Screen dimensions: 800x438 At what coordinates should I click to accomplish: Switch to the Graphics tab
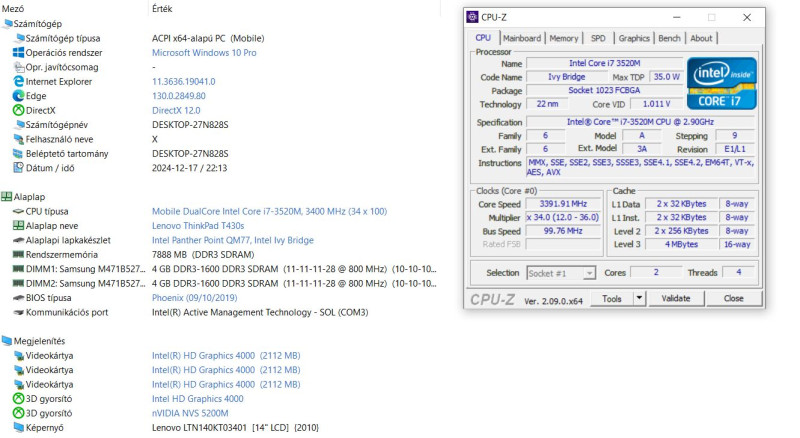[634, 38]
